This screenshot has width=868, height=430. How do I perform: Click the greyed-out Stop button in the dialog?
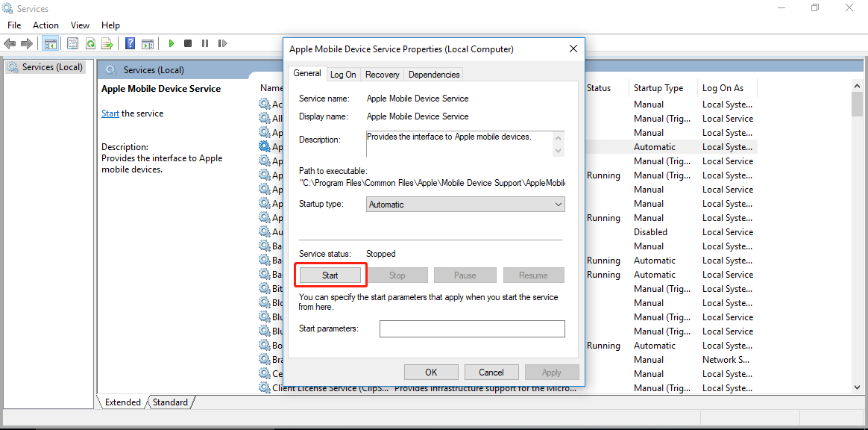point(397,275)
